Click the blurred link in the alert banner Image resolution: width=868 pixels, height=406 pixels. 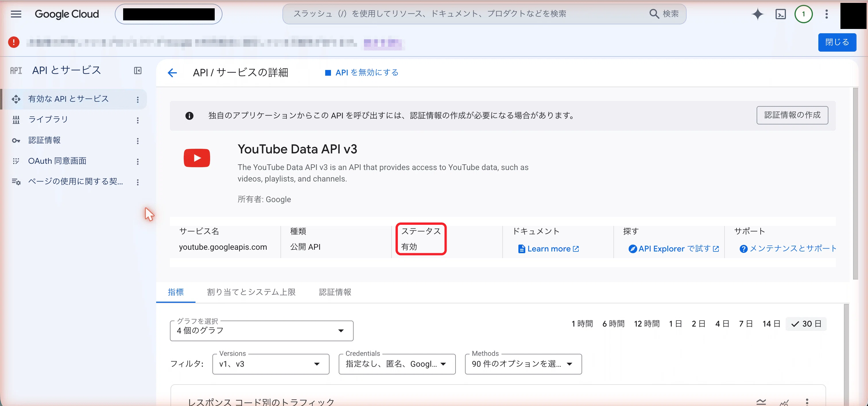[383, 43]
